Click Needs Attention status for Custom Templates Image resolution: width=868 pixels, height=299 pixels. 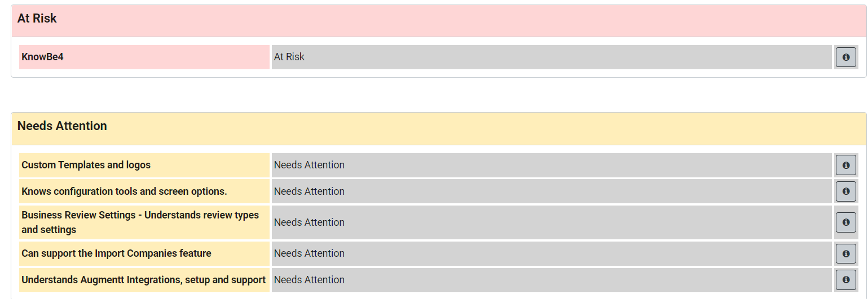pyautogui.click(x=552, y=165)
